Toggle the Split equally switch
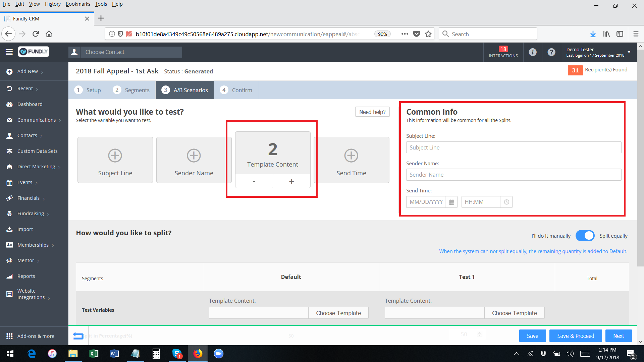The image size is (644, 362). pyautogui.click(x=585, y=236)
